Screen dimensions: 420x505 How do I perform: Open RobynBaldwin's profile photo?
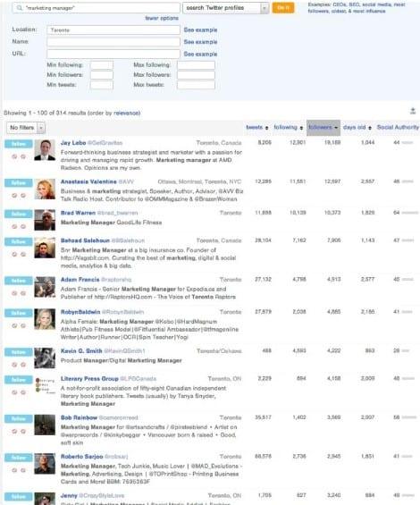pos(45,319)
